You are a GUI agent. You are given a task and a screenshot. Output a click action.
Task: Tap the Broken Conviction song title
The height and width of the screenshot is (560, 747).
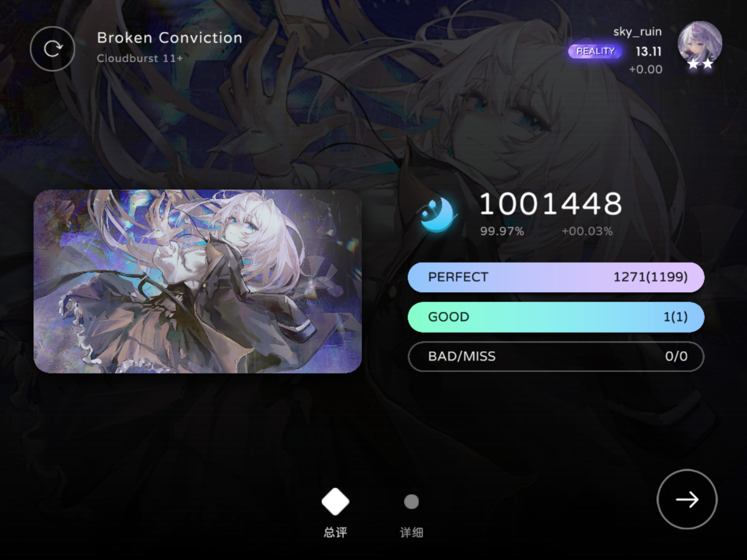click(x=170, y=38)
